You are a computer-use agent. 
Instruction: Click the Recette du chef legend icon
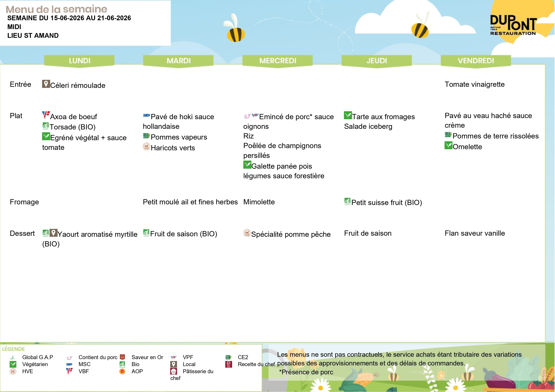228,364
